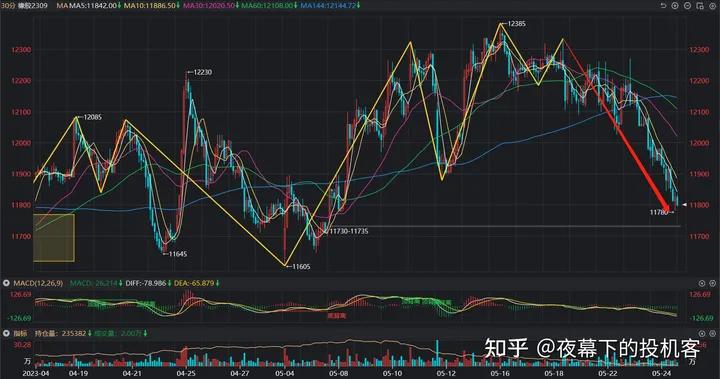Click the last round icon right of MACD panel
The height and width of the screenshot is (379, 720).
click(714, 283)
